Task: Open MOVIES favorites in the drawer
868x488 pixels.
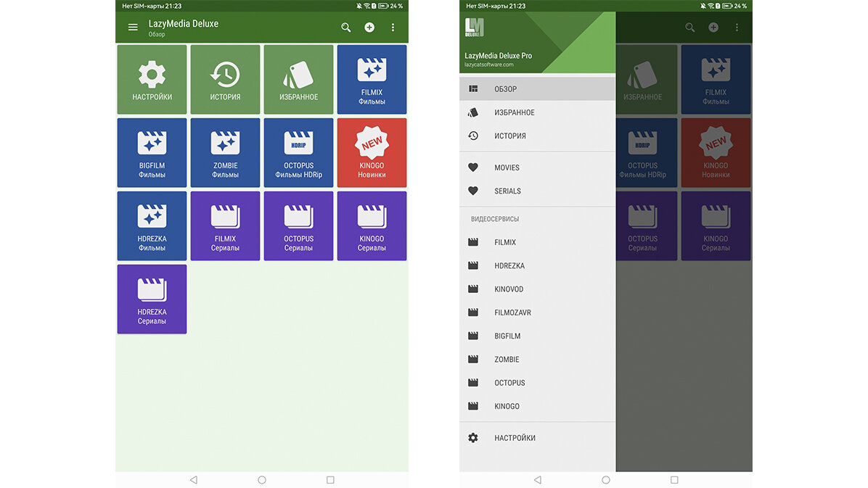Action: point(537,167)
